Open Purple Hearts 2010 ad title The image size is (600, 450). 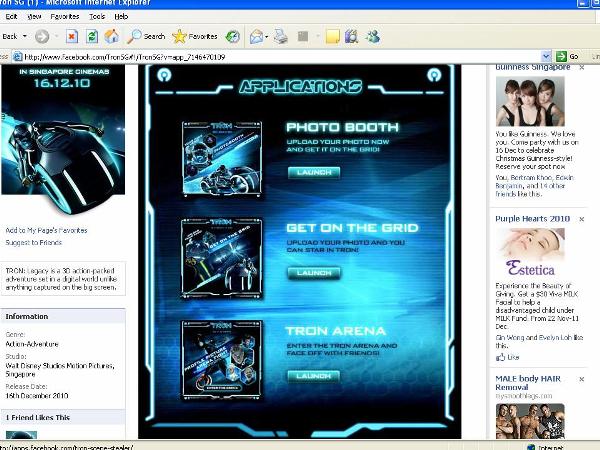coord(533,219)
